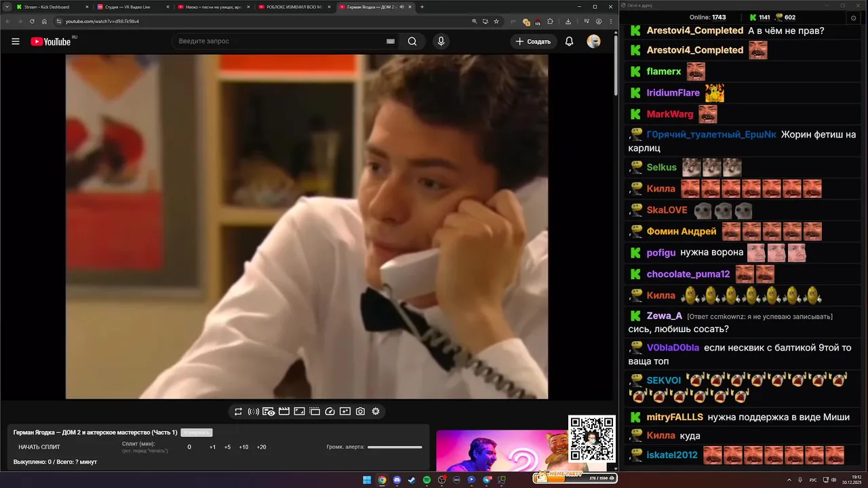Click the browser home button
The image size is (868, 488).
(x=44, y=21)
